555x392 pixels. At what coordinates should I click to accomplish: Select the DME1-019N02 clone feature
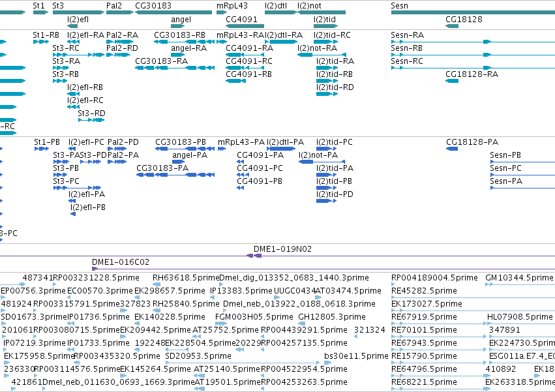(282, 249)
